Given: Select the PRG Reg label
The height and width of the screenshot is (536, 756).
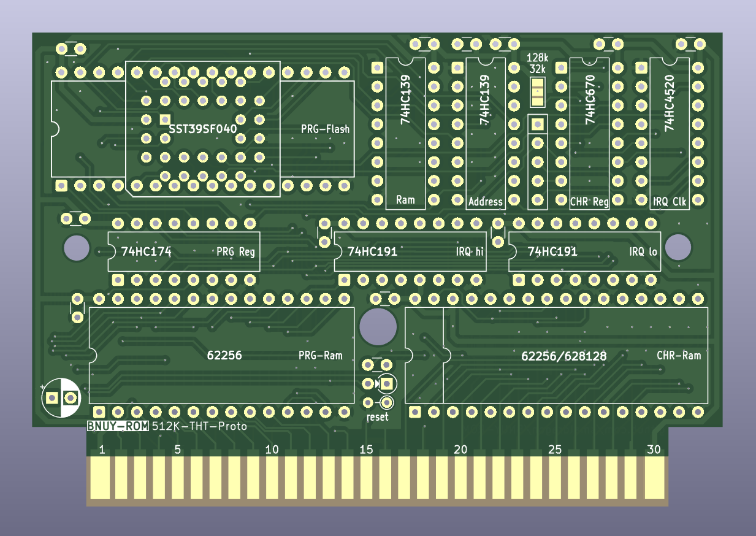Looking at the screenshot, I should [235, 251].
